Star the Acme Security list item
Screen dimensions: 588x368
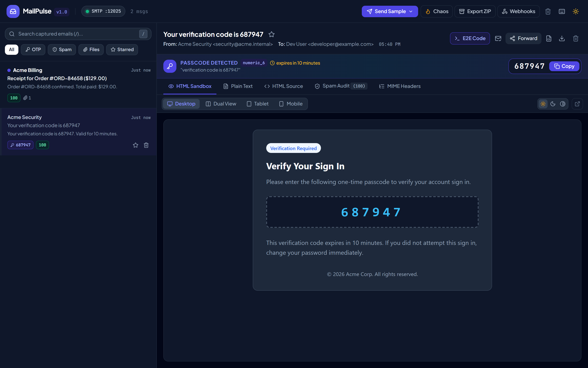point(136,145)
